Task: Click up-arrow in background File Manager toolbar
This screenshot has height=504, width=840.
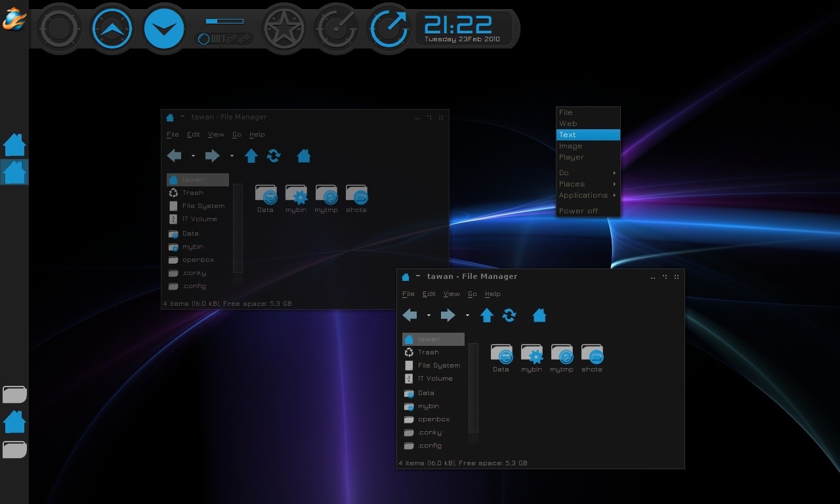Action: click(251, 156)
